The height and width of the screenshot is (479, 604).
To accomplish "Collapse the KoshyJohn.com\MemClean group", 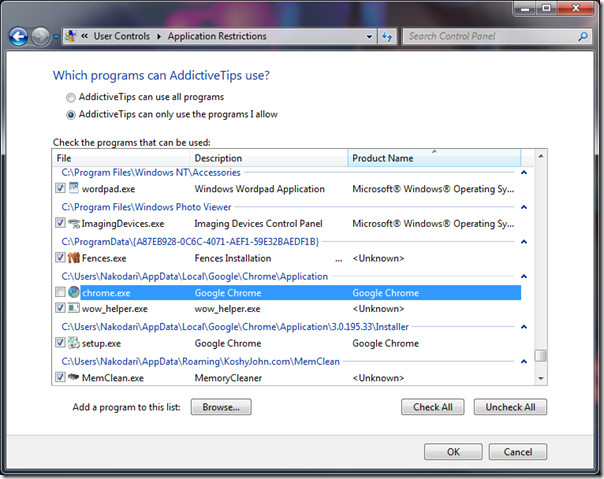I will [x=523, y=361].
